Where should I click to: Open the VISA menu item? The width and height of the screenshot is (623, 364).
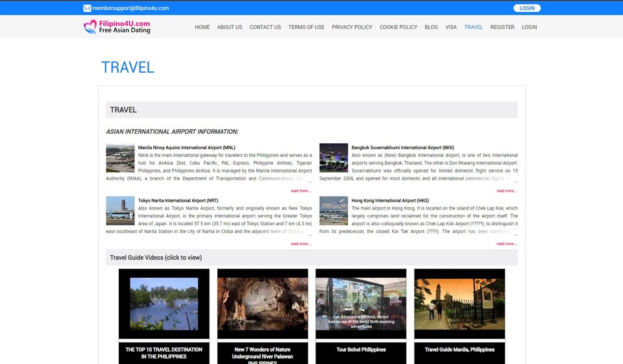(451, 27)
